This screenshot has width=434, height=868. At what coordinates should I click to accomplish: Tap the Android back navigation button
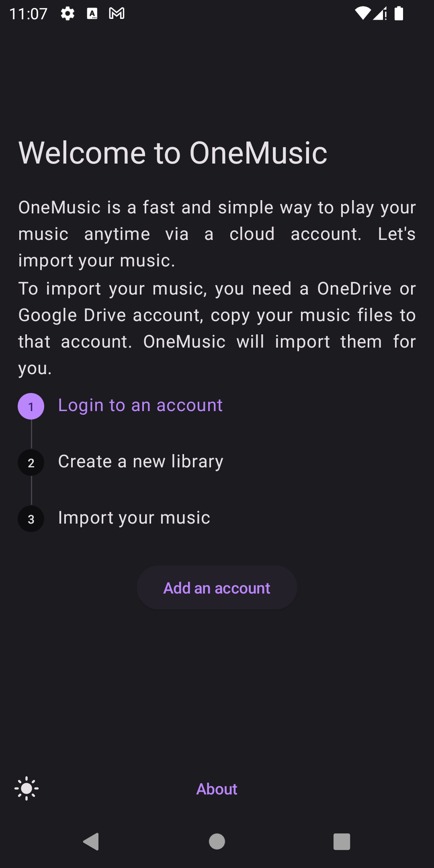point(91,841)
